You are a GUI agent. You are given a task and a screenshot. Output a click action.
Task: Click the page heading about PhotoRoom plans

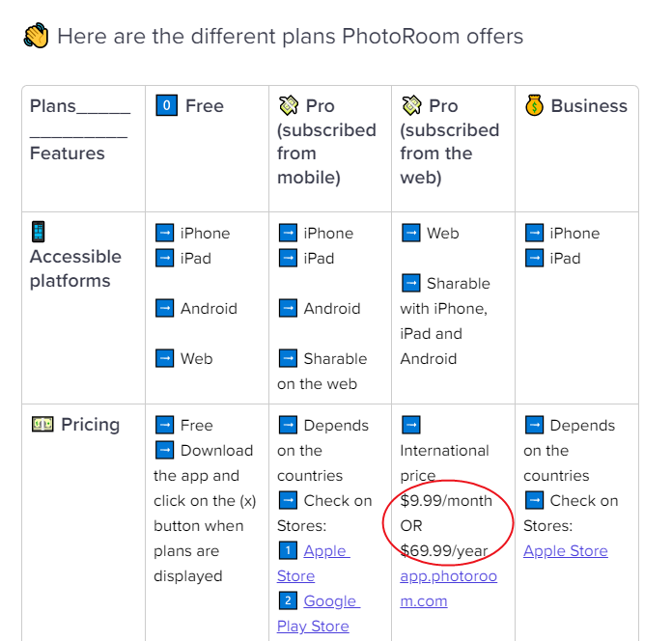pos(291,36)
